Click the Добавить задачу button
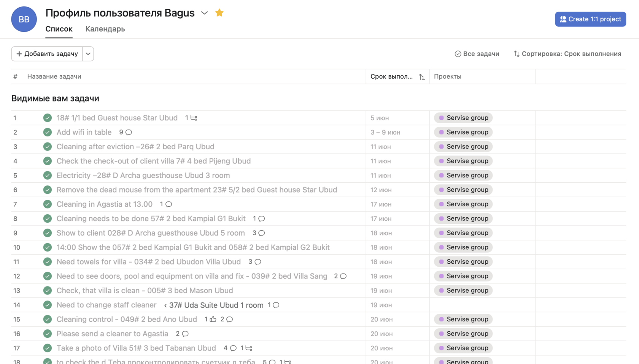639x364 pixels. point(47,54)
